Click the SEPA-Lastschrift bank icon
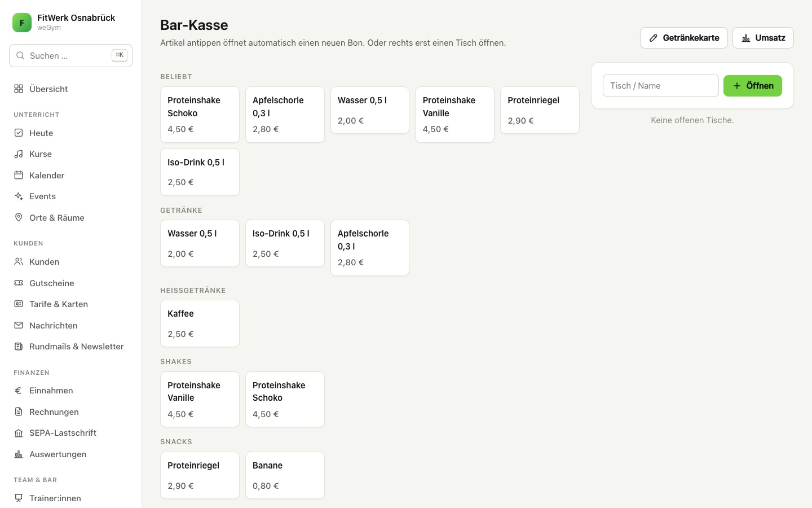This screenshot has width=812, height=508. 19,433
